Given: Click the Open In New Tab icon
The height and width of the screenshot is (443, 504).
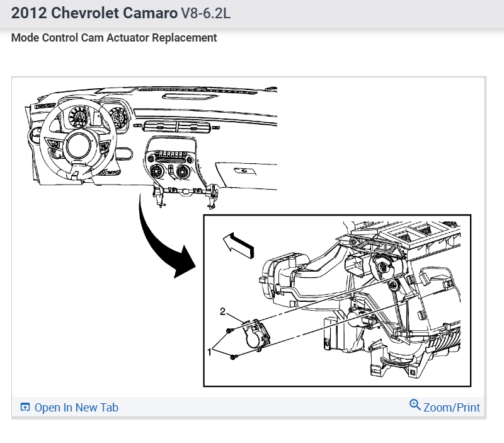Looking at the screenshot, I should point(25,407).
